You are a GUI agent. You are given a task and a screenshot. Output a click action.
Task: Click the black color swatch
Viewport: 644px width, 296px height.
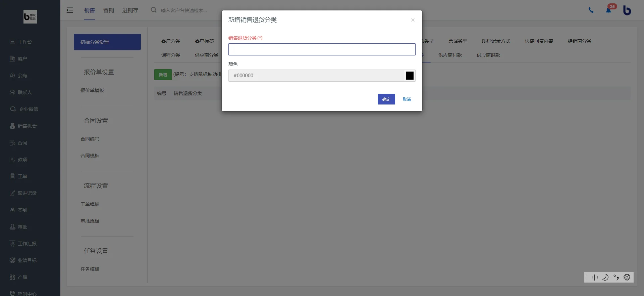tap(410, 76)
